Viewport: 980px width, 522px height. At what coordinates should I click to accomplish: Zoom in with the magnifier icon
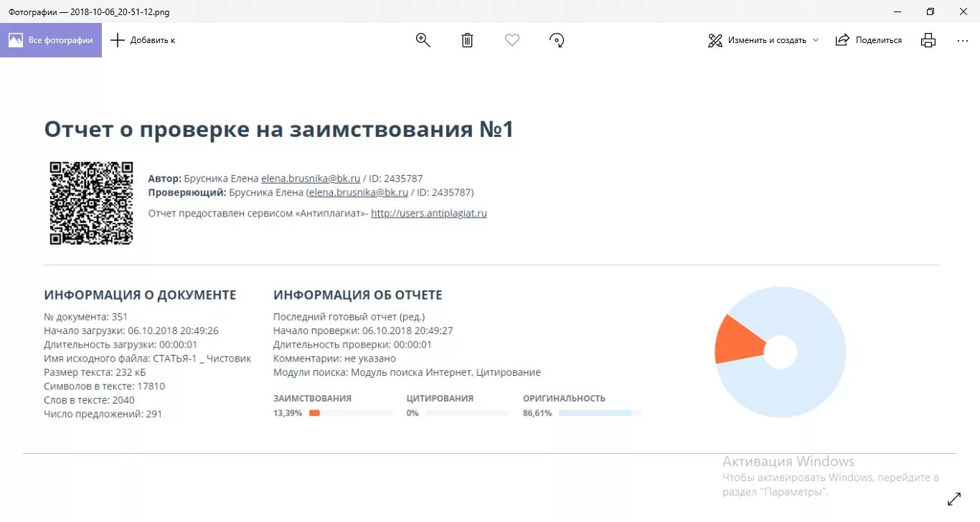423,40
